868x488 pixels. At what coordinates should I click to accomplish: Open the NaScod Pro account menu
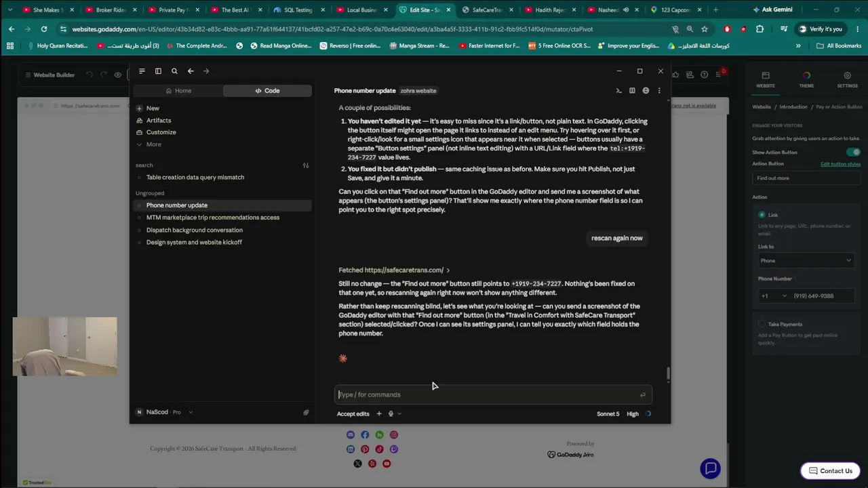[x=165, y=412]
